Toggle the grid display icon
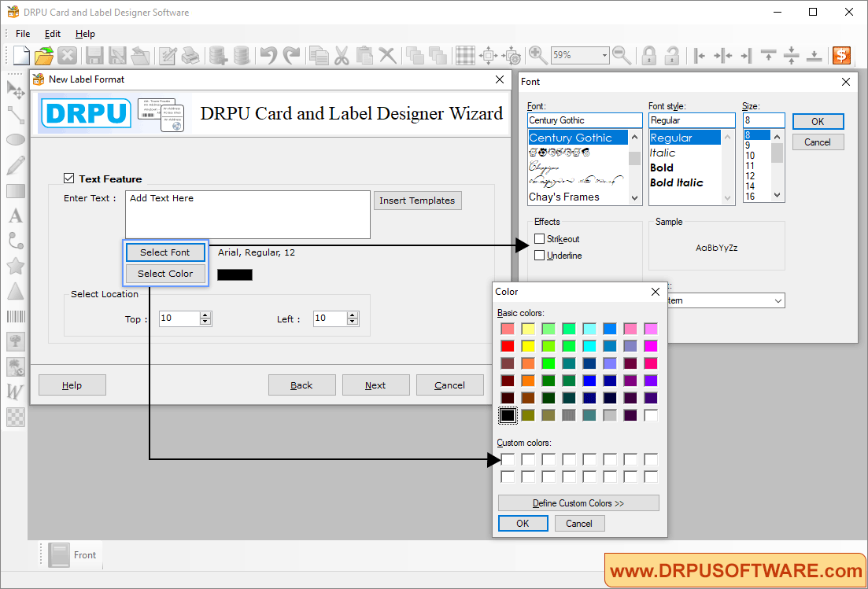The width and height of the screenshot is (868, 589). [x=465, y=55]
